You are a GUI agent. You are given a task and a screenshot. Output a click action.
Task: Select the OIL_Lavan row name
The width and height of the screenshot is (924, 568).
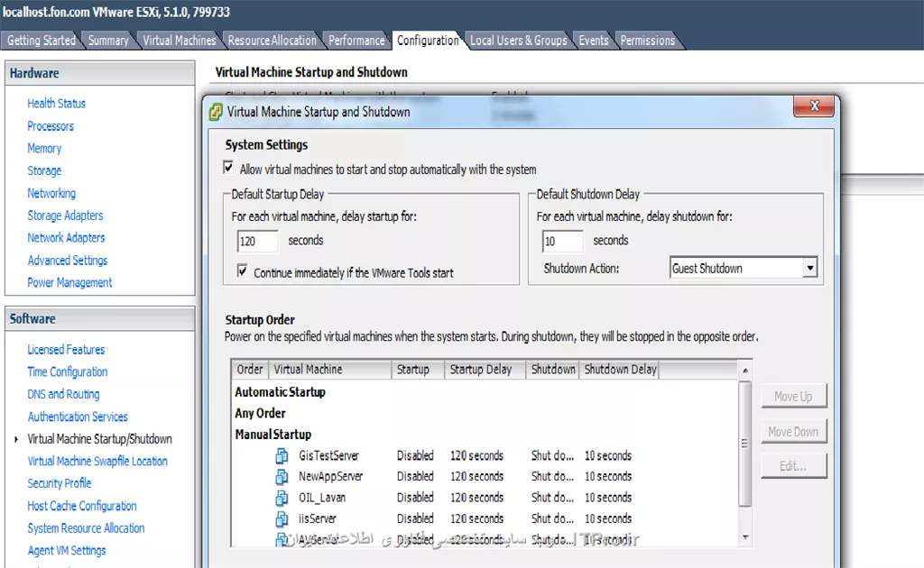pyautogui.click(x=322, y=498)
